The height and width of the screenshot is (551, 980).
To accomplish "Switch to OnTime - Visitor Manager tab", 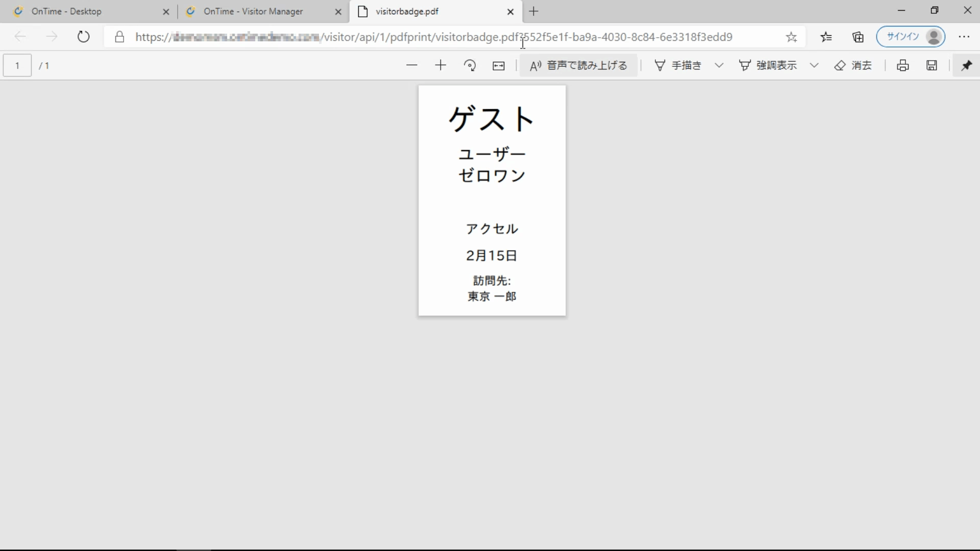I will [x=253, y=11].
